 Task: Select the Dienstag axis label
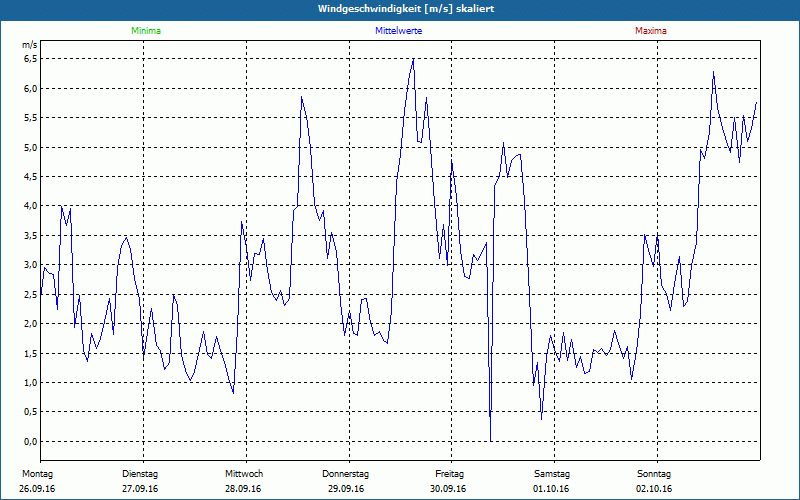(140, 474)
